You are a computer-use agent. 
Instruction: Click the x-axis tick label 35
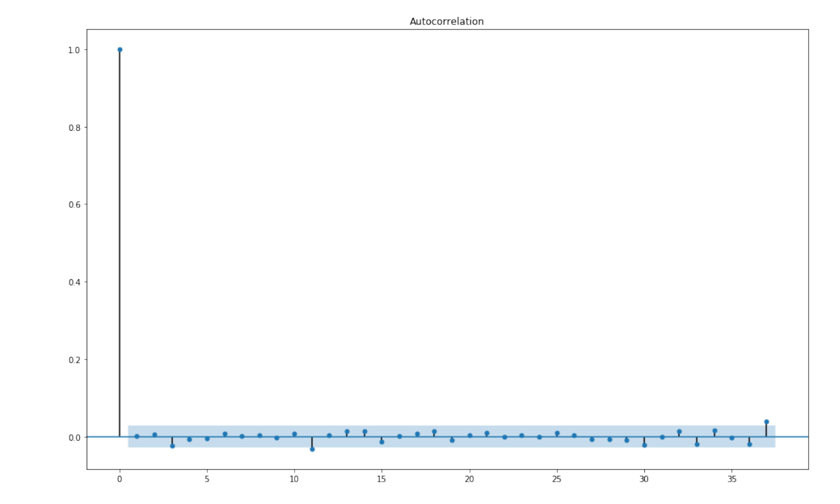tap(732, 479)
